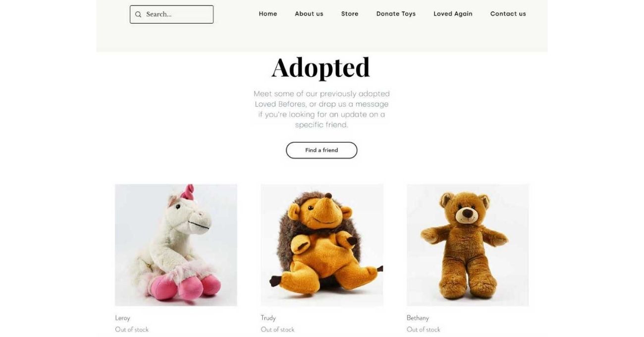This screenshot has width=644, height=337.
Task: View Trudy the hedgehog image
Action: point(322,245)
